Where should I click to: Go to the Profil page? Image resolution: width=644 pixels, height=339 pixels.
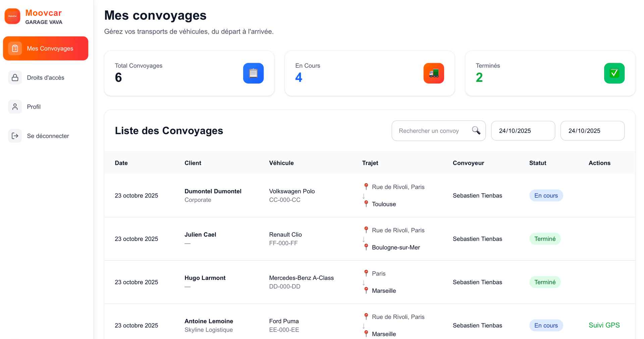point(34,107)
